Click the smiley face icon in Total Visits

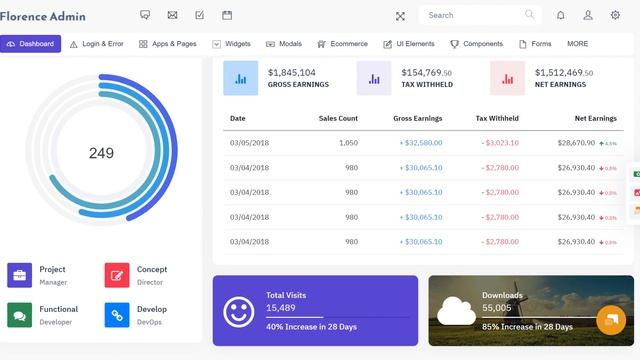[x=239, y=312]
